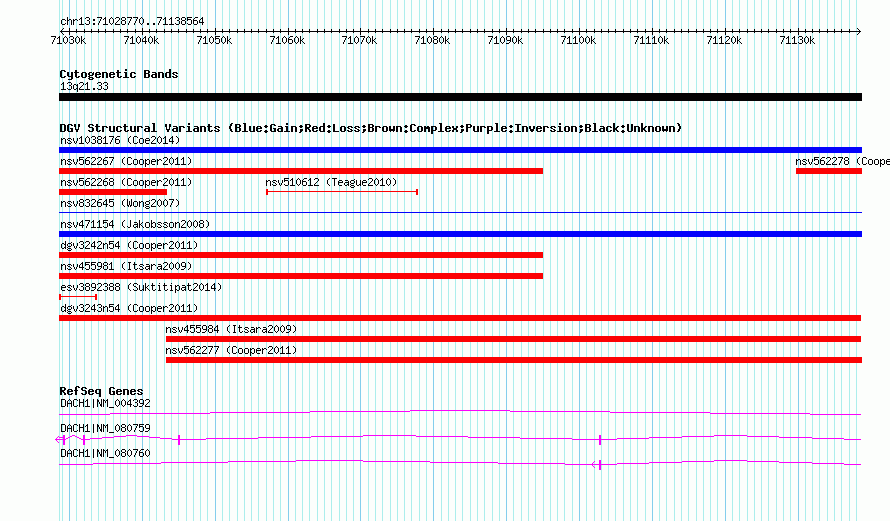Open the nsv832645 (Wong2007) variant label
This screenshot has height=521, width=890.
(x=120, y=203)
